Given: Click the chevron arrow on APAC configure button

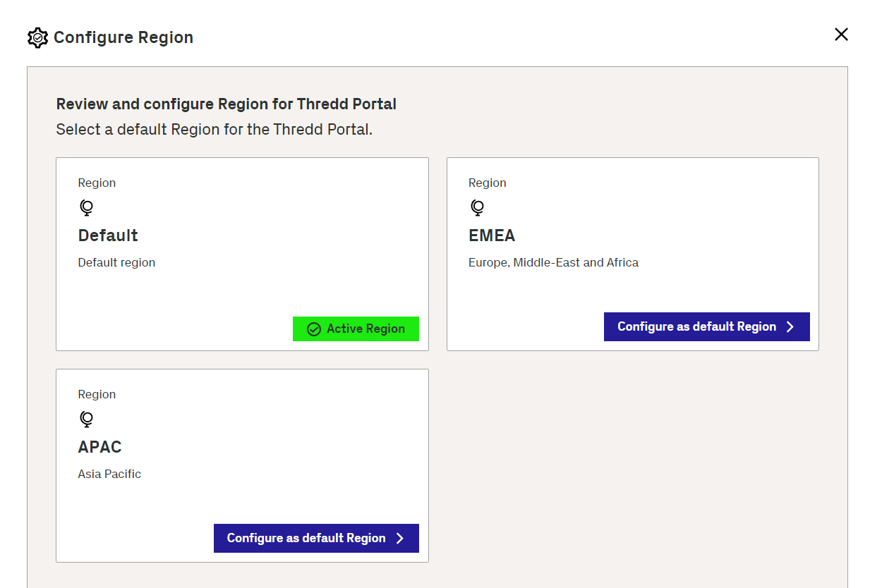Looking at the screenshot, I should [400, 539].
